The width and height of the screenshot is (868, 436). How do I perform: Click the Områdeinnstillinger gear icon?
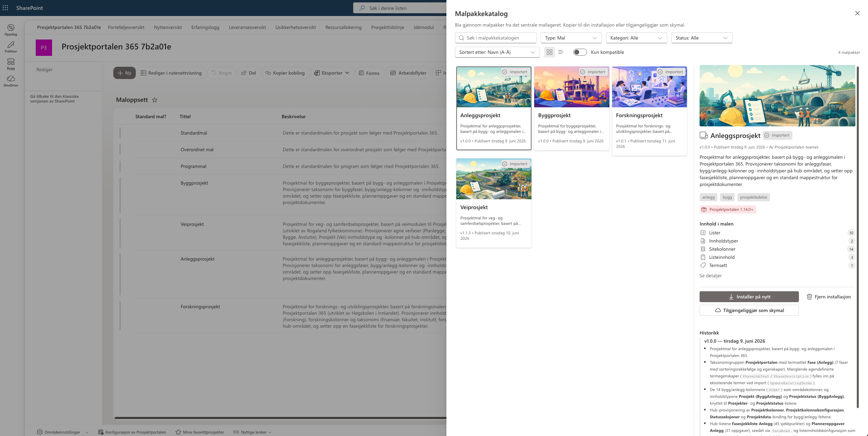(x=40, y=432)
